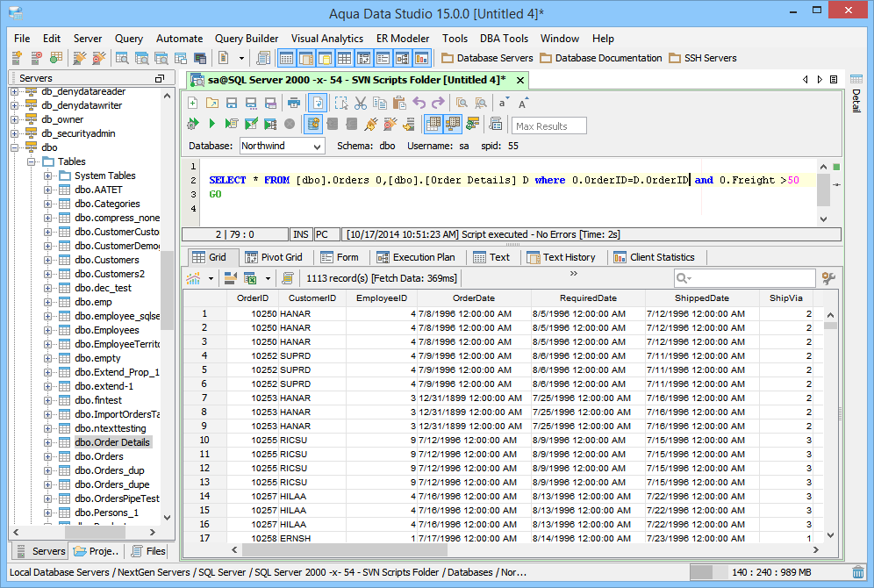Toggle the first highlighted layout button in main toolbar
The height and width of the screenshot is (588, 874).
286,58
